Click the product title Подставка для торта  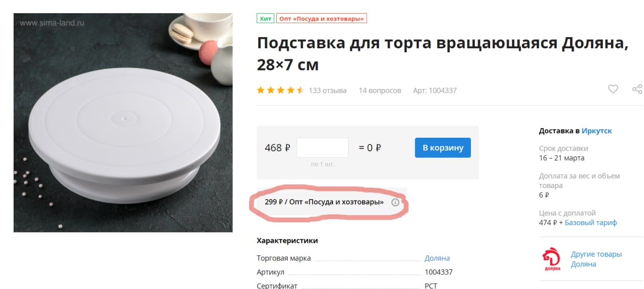pos(443,54)
